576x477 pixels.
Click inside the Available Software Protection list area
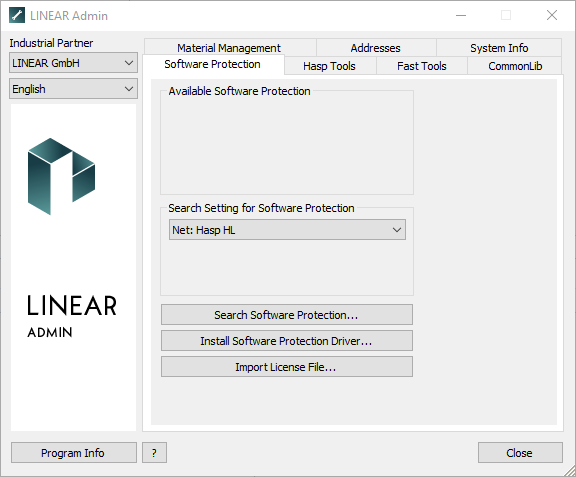pyautogui.click(x=287, y=144)
